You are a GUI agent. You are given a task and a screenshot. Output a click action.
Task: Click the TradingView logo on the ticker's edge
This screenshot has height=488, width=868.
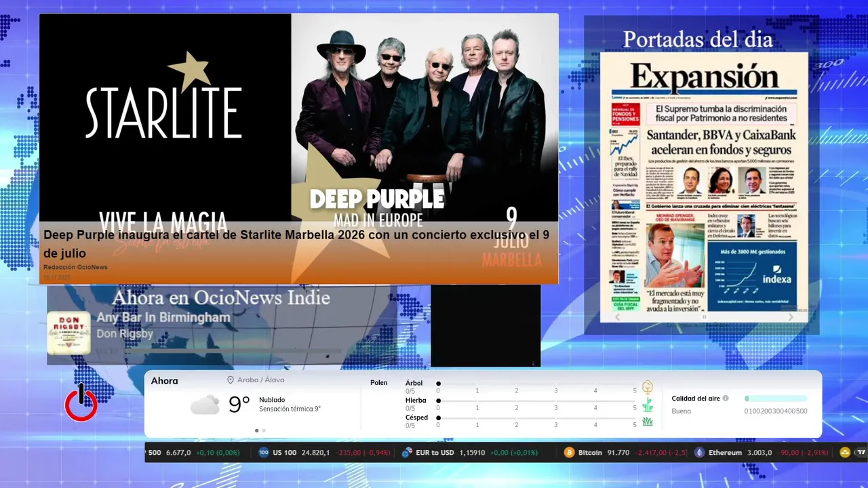860,452
